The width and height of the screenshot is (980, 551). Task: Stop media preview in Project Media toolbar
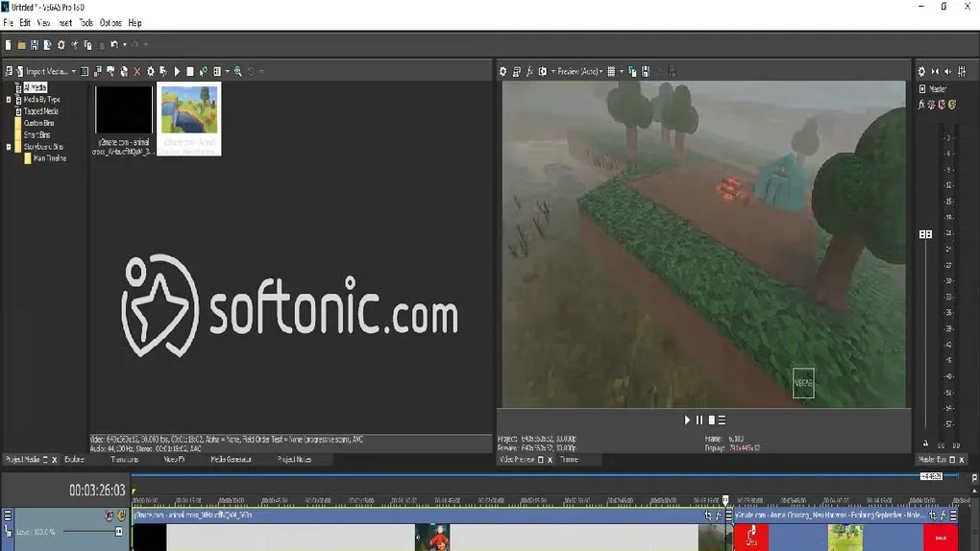(x=190, y=72)
